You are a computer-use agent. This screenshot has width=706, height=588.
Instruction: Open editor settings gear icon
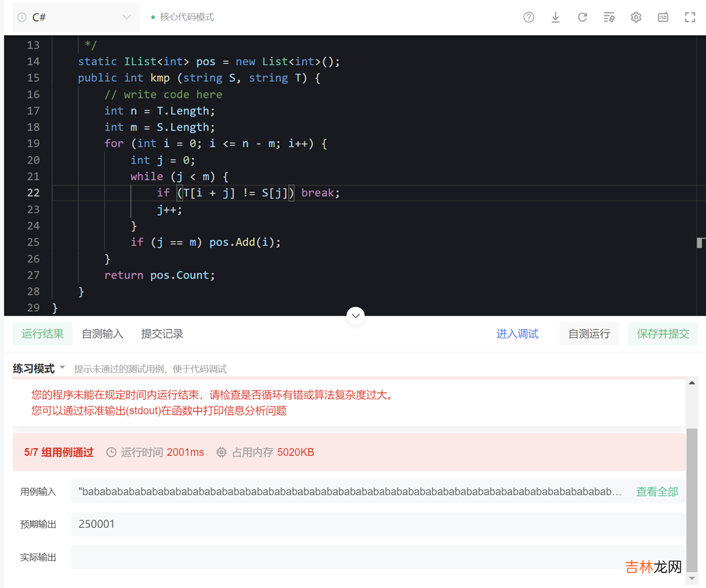coord(636,17)
